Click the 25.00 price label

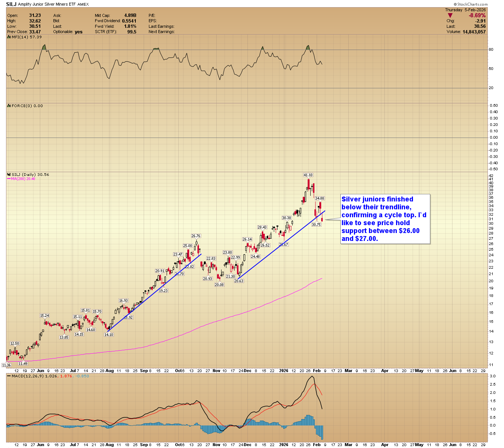(x=188, y=245)
